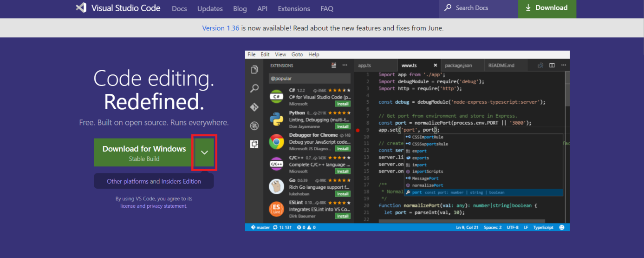Go to Updates in the navbar
This screenshot has height=258, width=644.
coord(210,8)
